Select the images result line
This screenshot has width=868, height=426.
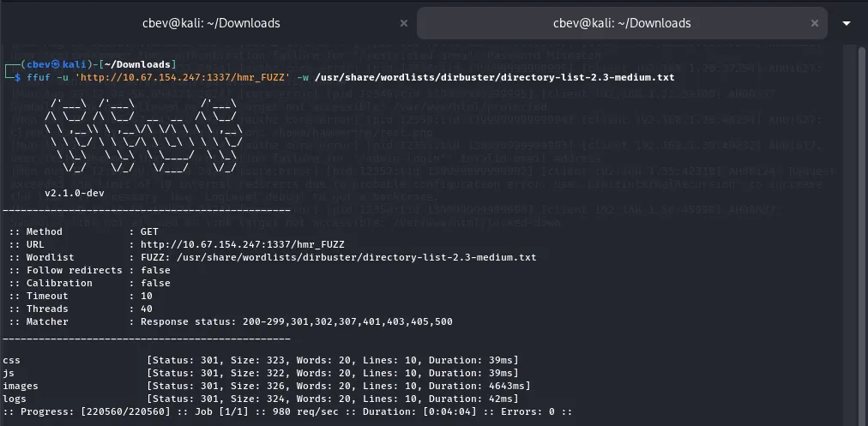(x=260, y=386)
